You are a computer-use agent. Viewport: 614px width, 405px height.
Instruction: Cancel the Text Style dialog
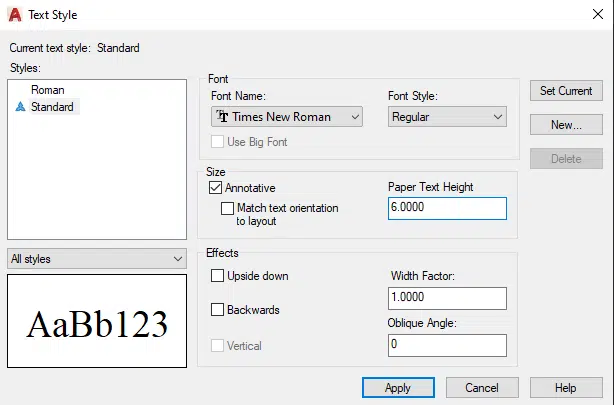tap(482, 388)
